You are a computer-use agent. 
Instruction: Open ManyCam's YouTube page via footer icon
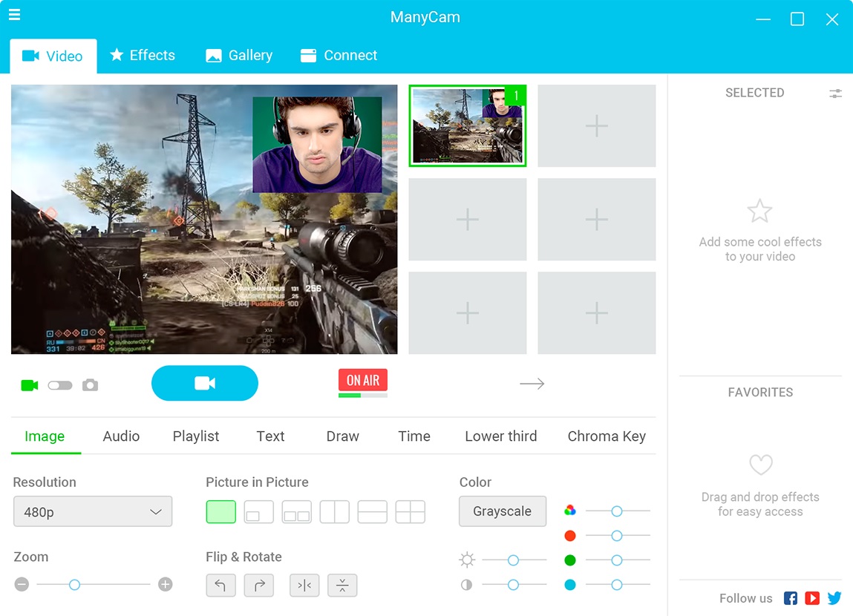(812, 598)
